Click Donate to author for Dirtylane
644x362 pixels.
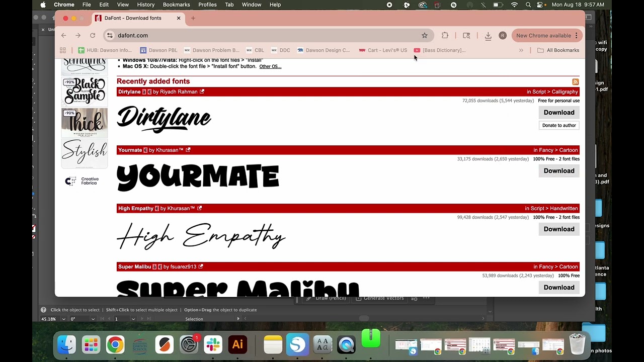(559, 125)
